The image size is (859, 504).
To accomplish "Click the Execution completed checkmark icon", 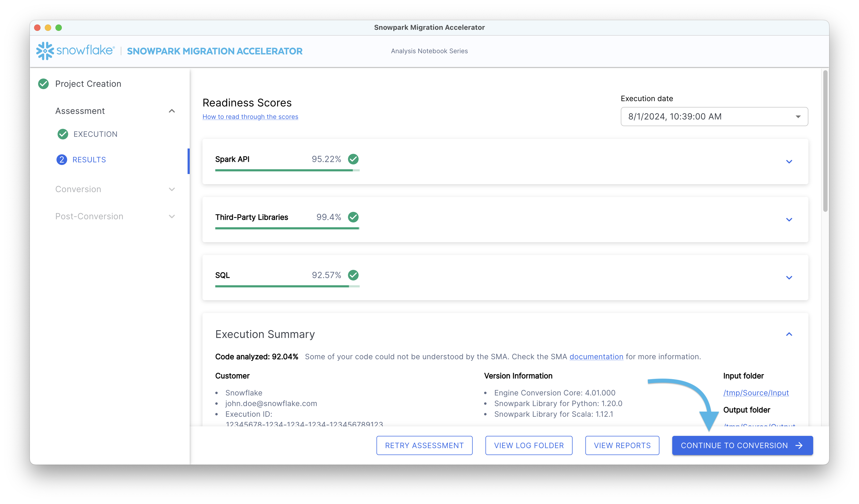I will 62,134.
